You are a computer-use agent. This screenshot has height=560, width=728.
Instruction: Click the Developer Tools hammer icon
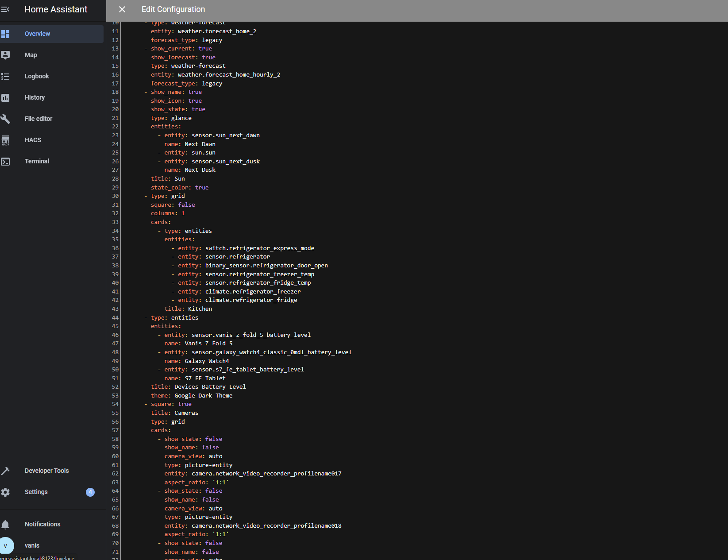click(x=5, y=471)
